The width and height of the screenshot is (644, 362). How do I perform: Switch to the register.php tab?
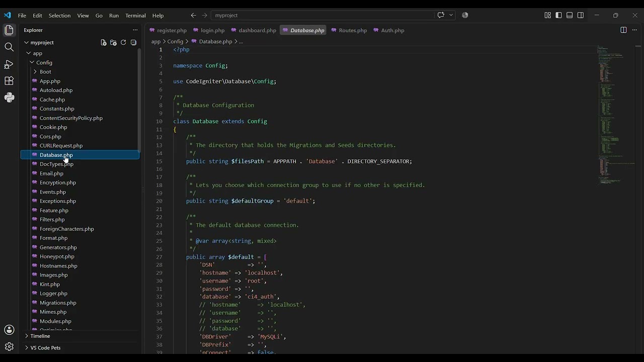168,31
